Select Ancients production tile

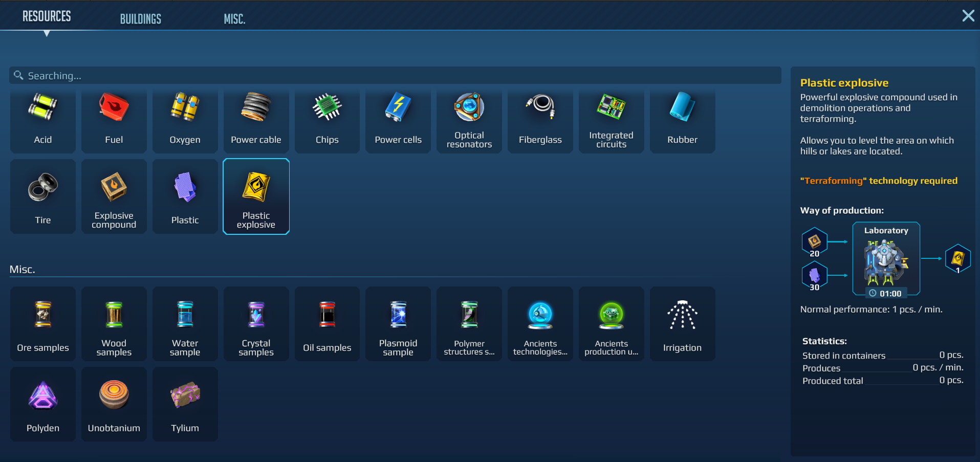click(612, 324)
